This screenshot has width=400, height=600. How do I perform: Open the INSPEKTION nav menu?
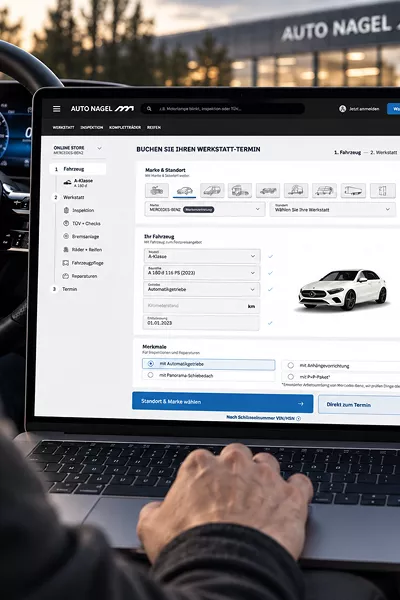91,127
